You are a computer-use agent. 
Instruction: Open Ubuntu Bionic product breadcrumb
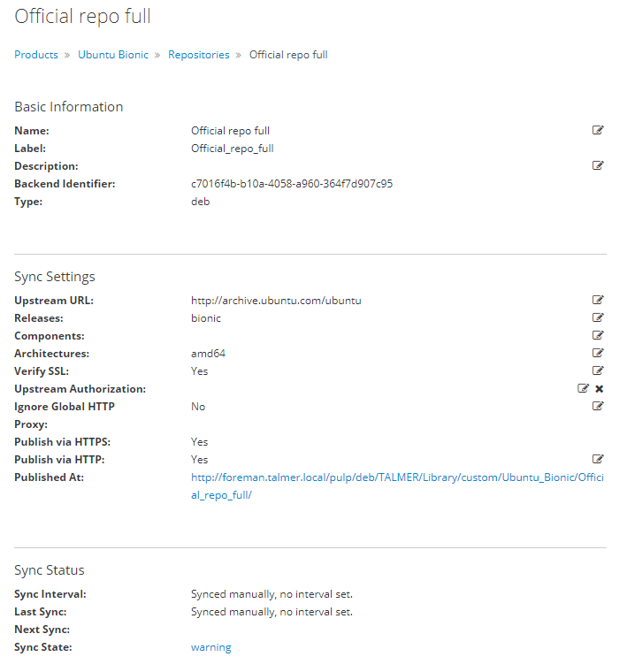click(x=113, y=55)
